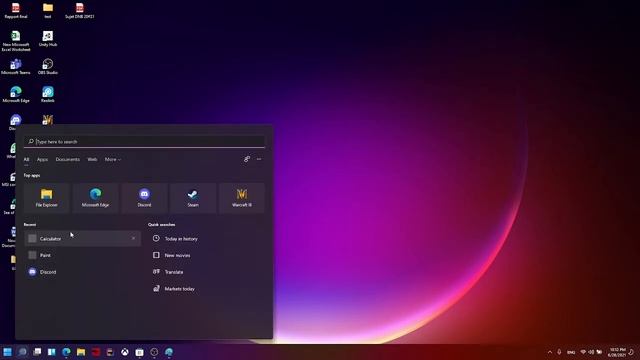This screenshot has width=640, height=360.
Task: Click the ENG language indicator
Action: pos(571,352)
